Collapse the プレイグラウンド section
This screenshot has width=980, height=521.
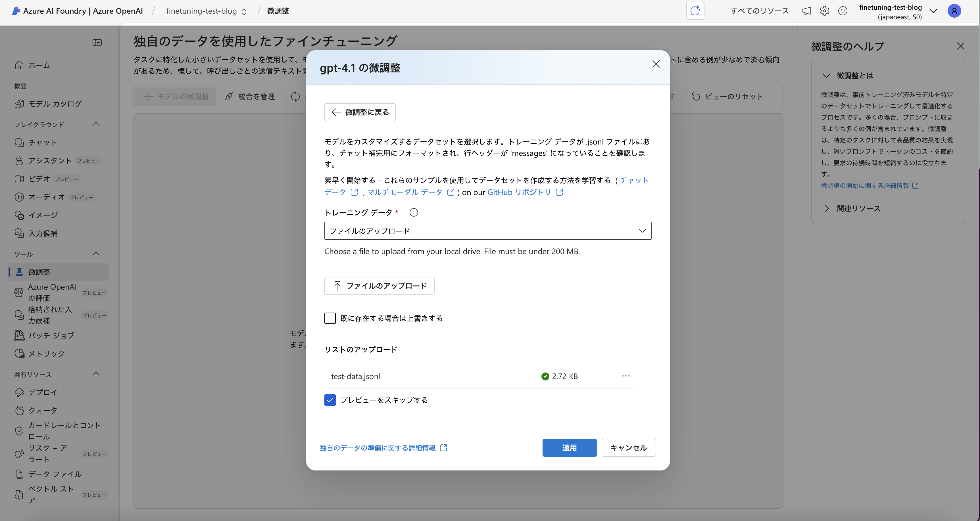[x=96, y=124]
